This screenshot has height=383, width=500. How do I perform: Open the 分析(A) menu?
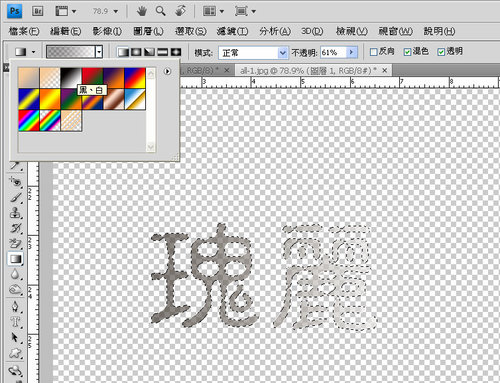click(275, 31)
